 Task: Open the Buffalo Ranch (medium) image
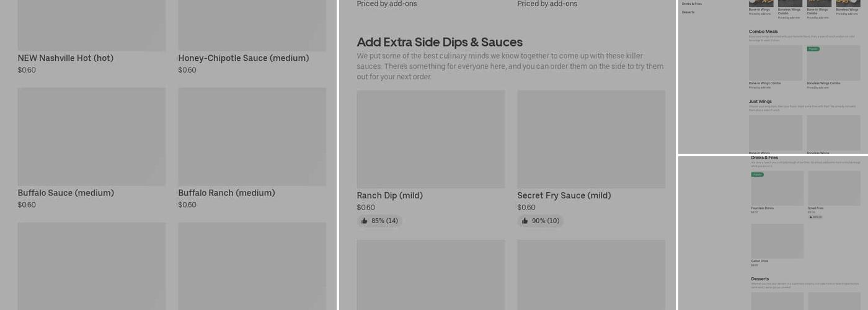click(252, 136)
